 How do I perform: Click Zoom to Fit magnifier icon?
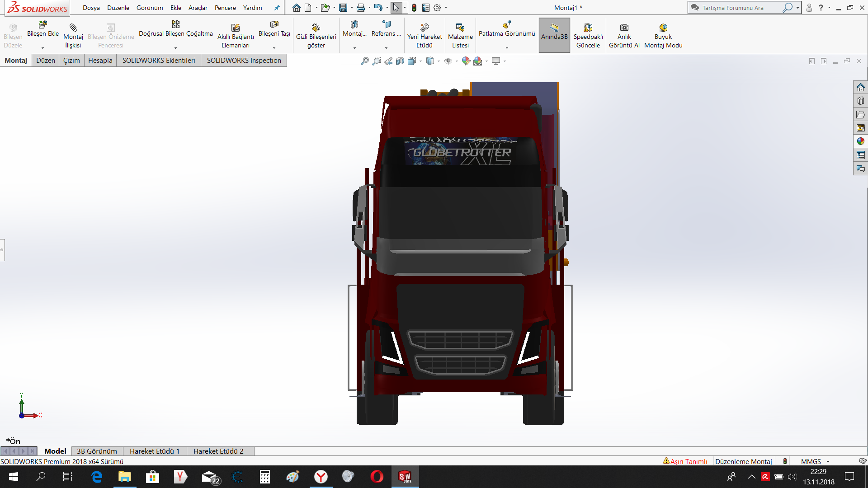pyautogui.click(x=365, y=61)
